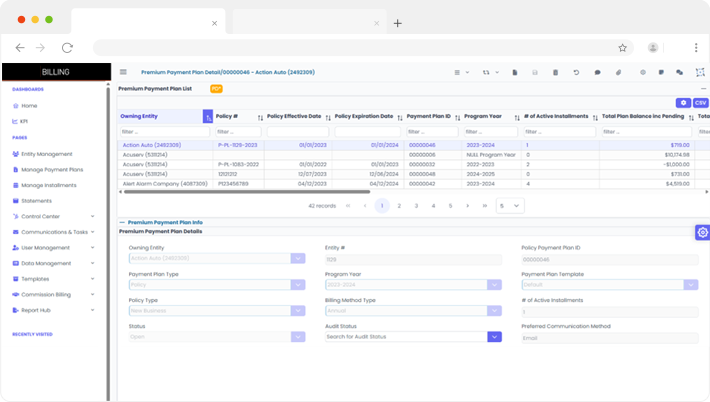Open the page size dropdown showing 5

(510, 205)
